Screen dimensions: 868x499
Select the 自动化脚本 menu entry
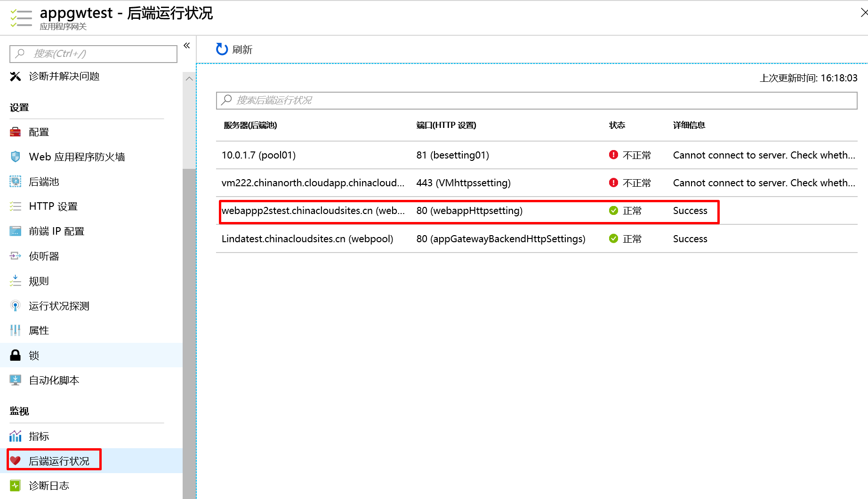tap(54, 380)
